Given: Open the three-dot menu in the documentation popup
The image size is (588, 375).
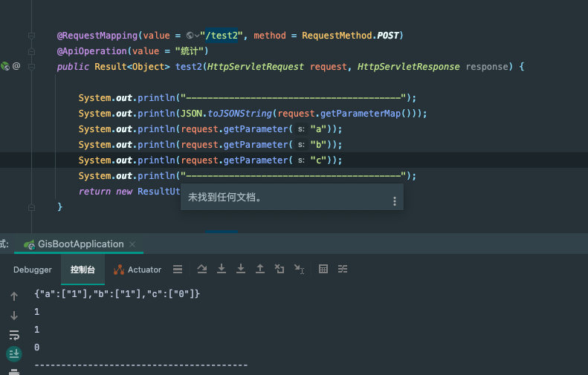Looking at the screenshot, I should point(394,201).
